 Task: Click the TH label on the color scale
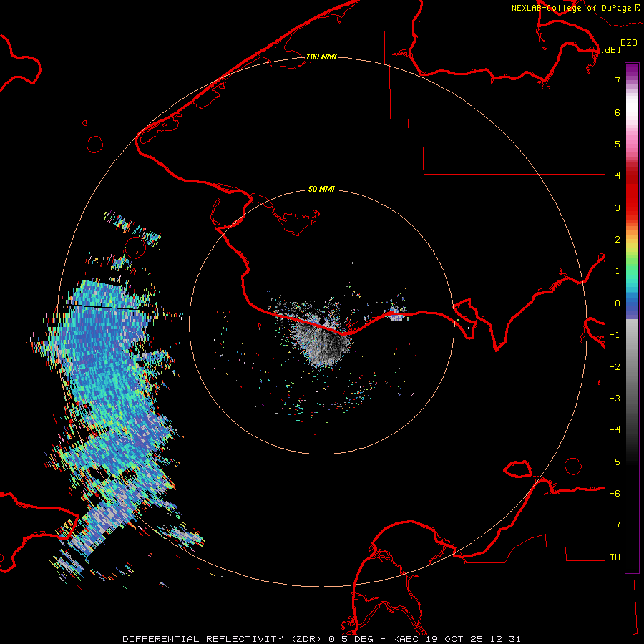point(615,557)
